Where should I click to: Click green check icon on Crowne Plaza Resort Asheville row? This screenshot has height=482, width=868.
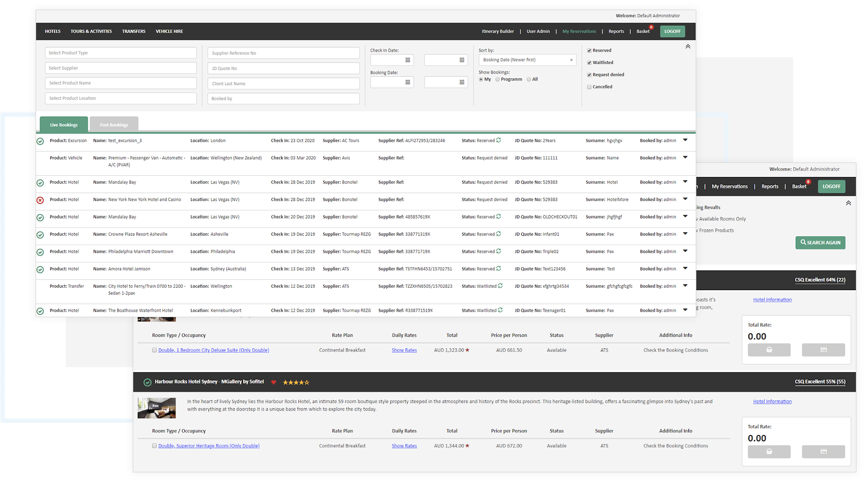[40, 235]
